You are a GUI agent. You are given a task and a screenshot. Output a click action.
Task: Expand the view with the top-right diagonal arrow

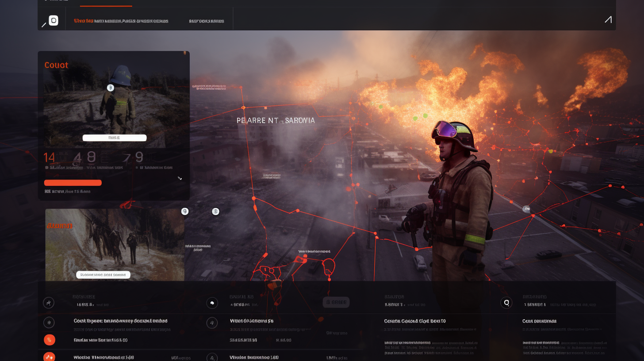tap(608, 19)
